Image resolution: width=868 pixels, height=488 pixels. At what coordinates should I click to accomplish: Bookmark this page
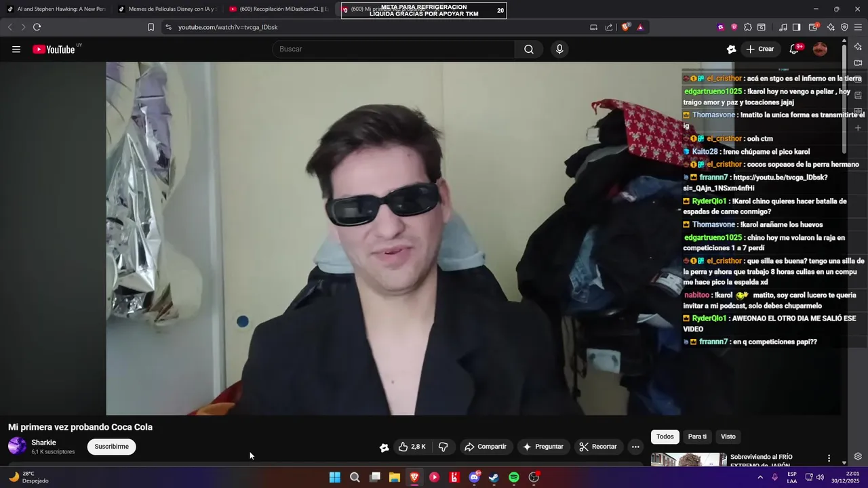tap(151, 27)
